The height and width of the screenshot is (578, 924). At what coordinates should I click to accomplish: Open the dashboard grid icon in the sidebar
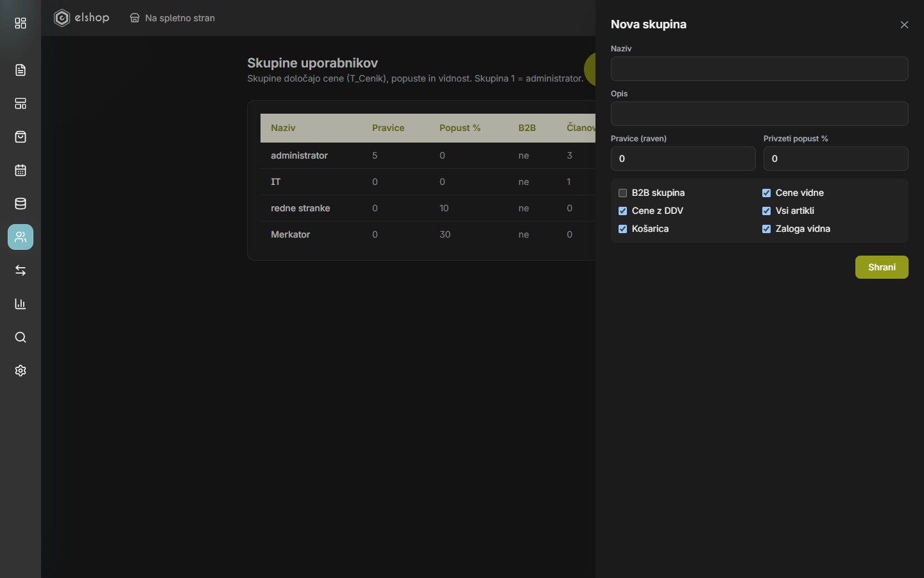21,24
